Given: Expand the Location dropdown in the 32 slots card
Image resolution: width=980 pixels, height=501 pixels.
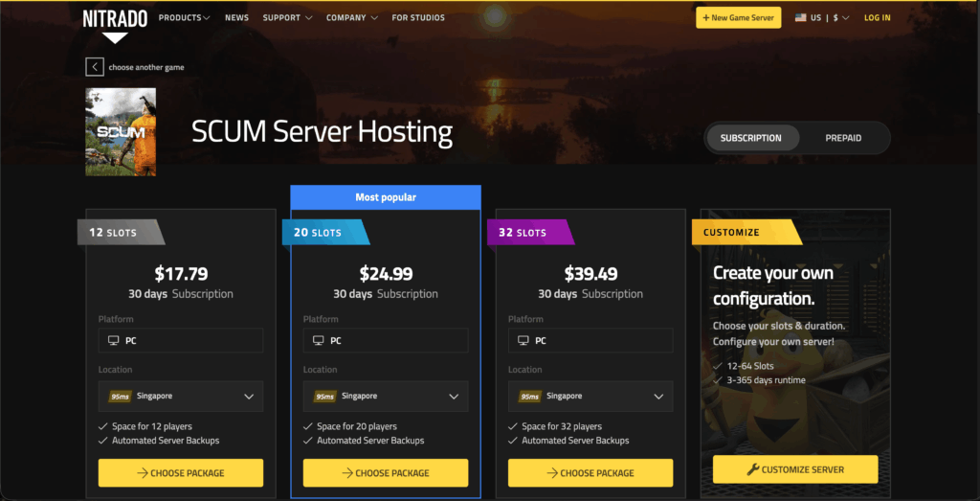Looking at the screenshot, I should 590,397.
